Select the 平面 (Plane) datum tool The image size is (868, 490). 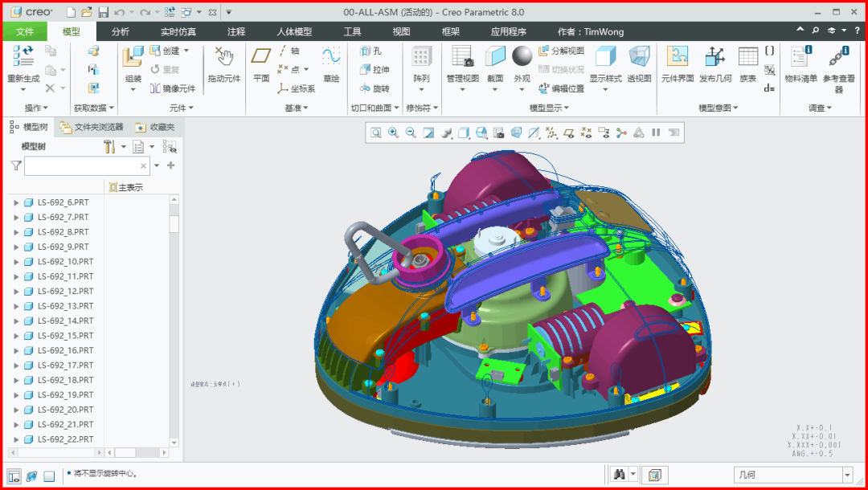click(261, 64)
